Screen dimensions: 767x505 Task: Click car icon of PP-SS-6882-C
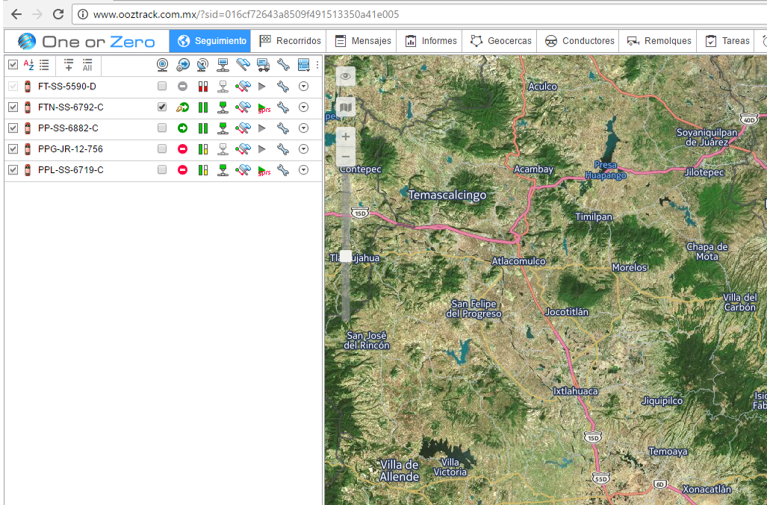click(28, 128)
